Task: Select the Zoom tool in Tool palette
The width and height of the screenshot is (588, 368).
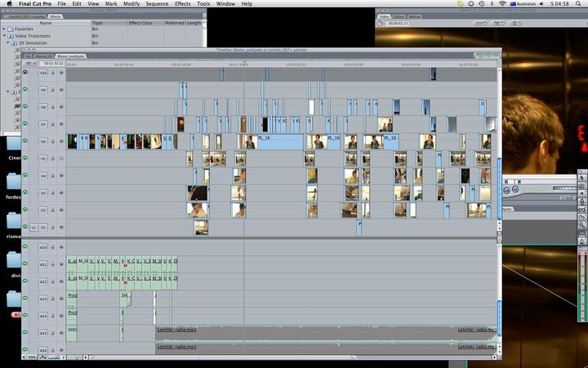Action: [x=582, y=225]
